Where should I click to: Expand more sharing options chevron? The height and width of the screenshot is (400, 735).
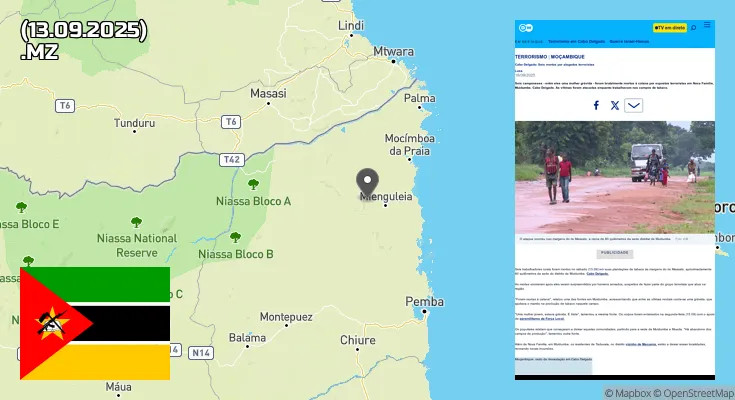[634, 105]
